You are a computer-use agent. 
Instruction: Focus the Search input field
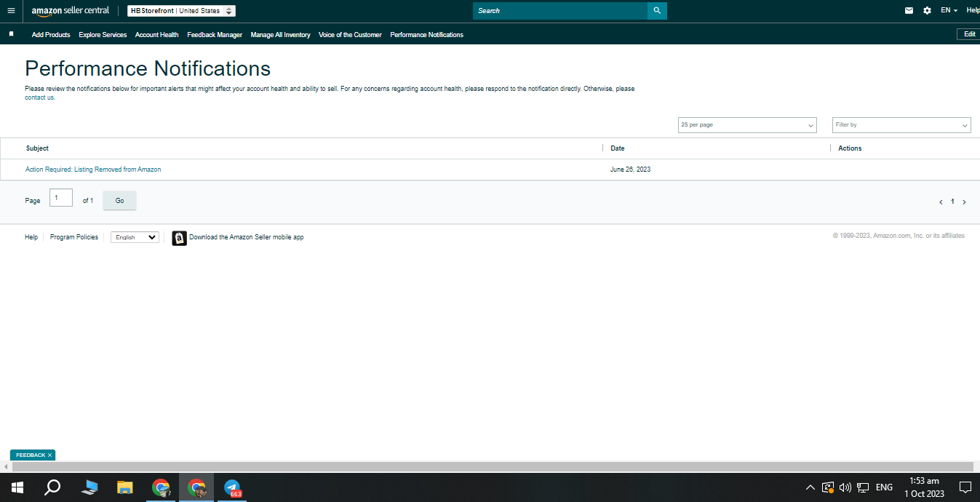560,11
